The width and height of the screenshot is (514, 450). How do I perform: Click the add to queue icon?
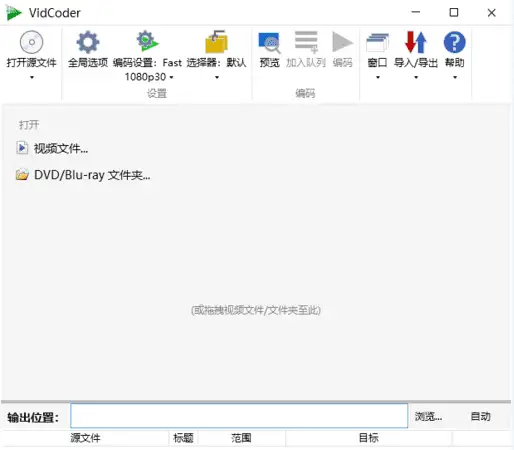[306, 42]
